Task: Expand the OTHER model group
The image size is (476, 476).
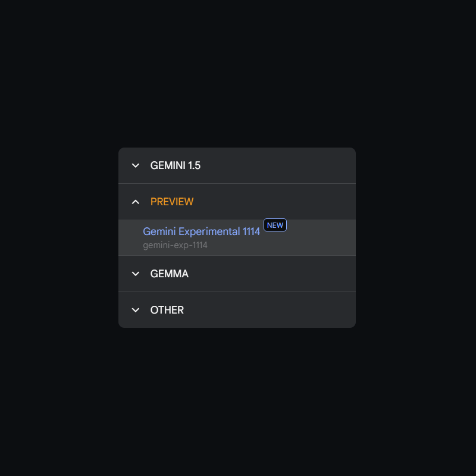Action: [237, 310]
